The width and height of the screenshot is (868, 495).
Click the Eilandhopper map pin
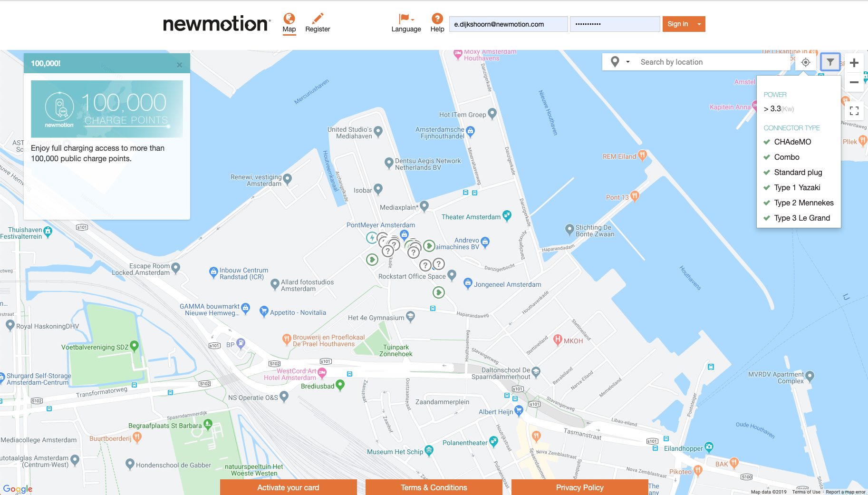coord(709,447)
